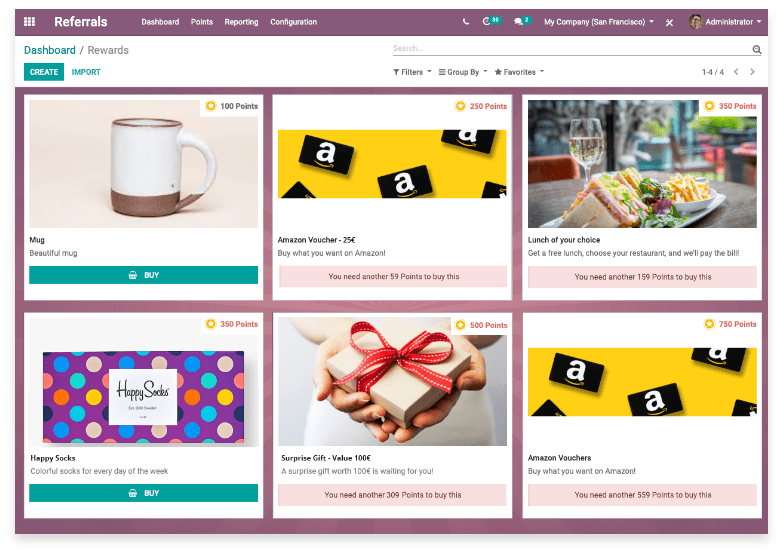Click 'You need another 559 Points' notice
This screenshot has height=555, width=783.
coord(642,495)
